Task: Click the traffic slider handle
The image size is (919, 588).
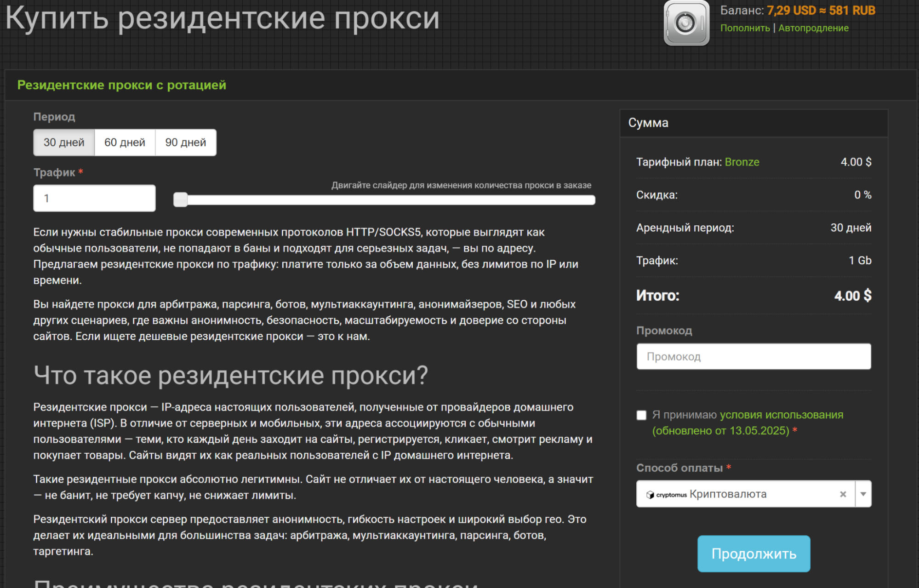Action: click(182, 198)
